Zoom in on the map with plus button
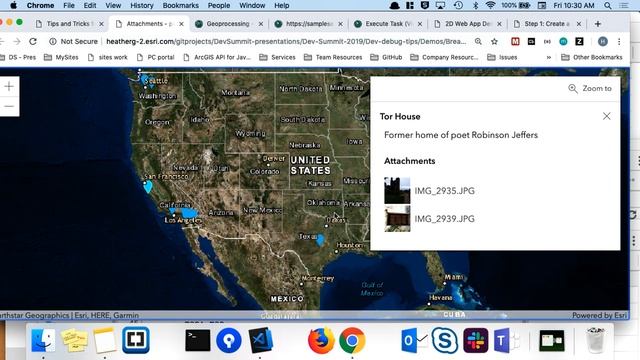 [9, 86]
